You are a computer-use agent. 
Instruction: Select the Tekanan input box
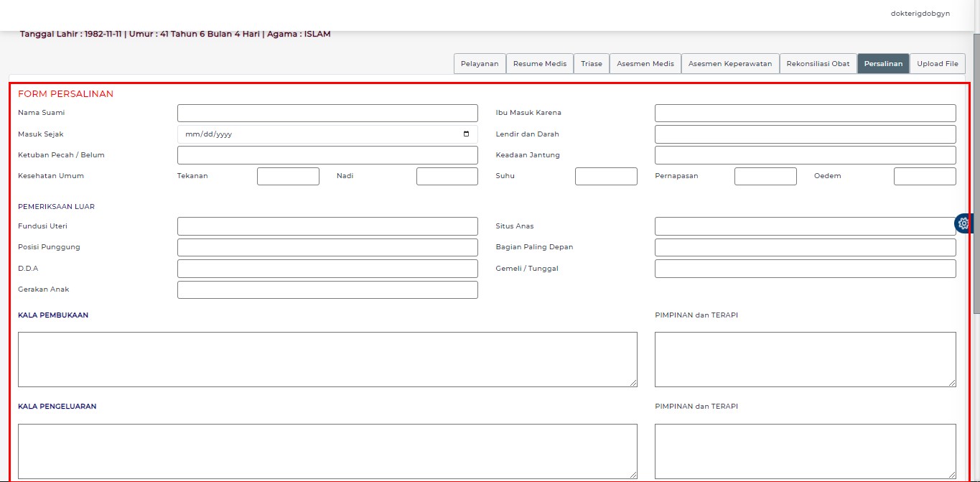[288, 176]
